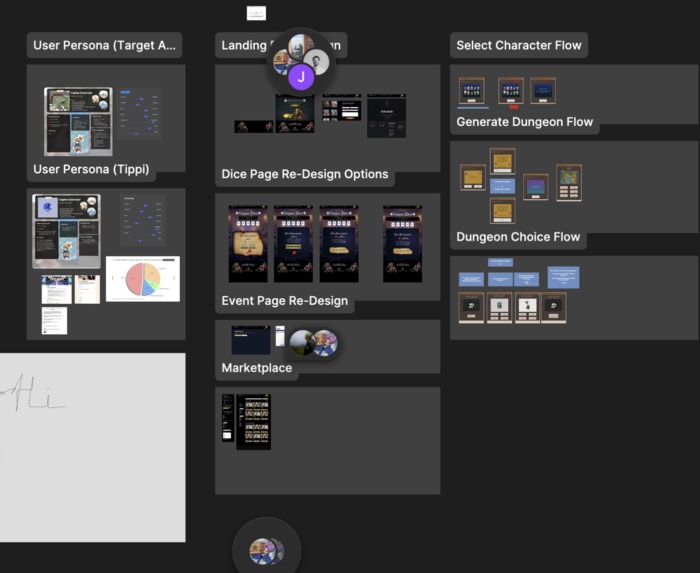Select the wide banner frame in Landing section
Viewport: 700px width, 573px height.
(254, 127)
